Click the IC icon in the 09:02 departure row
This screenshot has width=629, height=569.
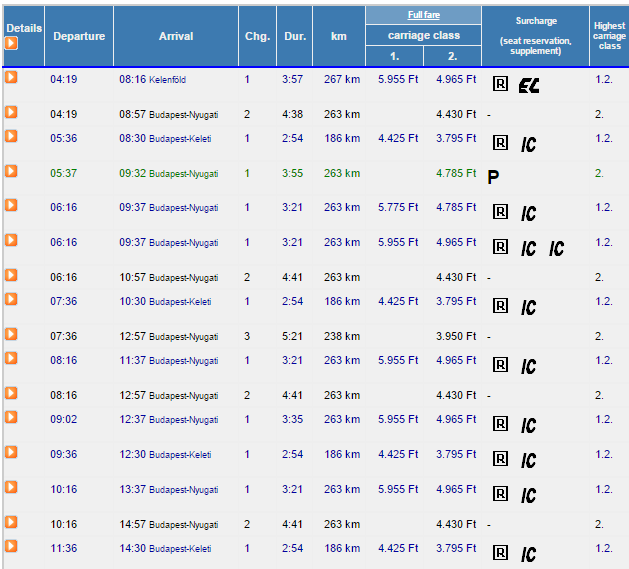[x=528, y=425]
